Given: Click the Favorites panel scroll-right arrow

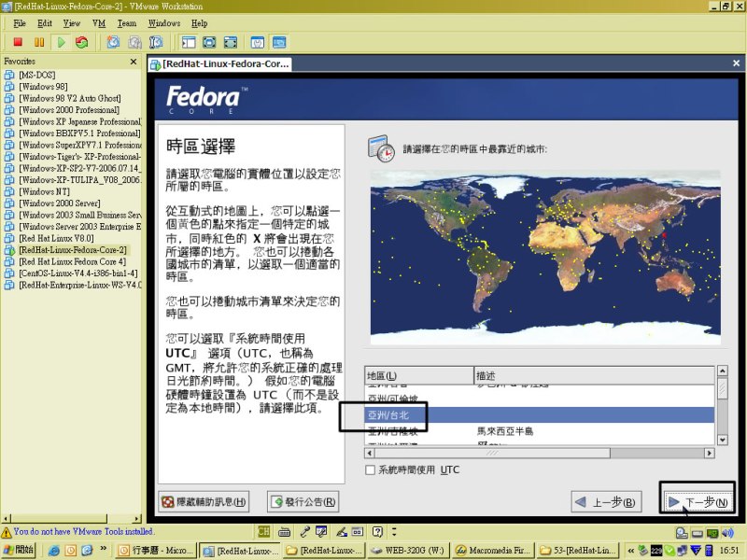Looking at the screenshot, I should (x=137, y=519).
